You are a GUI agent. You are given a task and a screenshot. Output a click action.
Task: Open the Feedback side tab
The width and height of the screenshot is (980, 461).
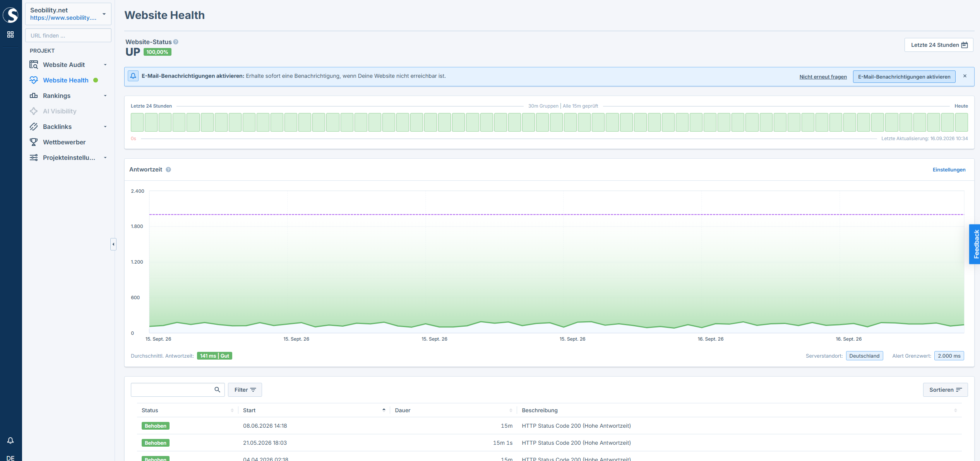click(x=975, y=244)
